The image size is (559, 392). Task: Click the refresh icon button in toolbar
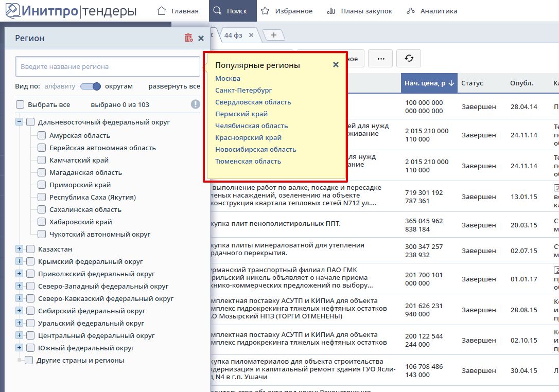[x=409, y=59]
